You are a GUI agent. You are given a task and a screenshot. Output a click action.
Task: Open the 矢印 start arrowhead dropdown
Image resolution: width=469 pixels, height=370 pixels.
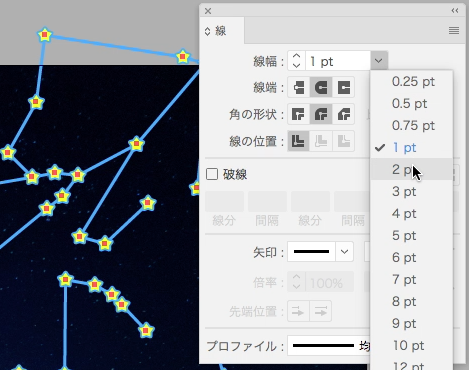344,251
